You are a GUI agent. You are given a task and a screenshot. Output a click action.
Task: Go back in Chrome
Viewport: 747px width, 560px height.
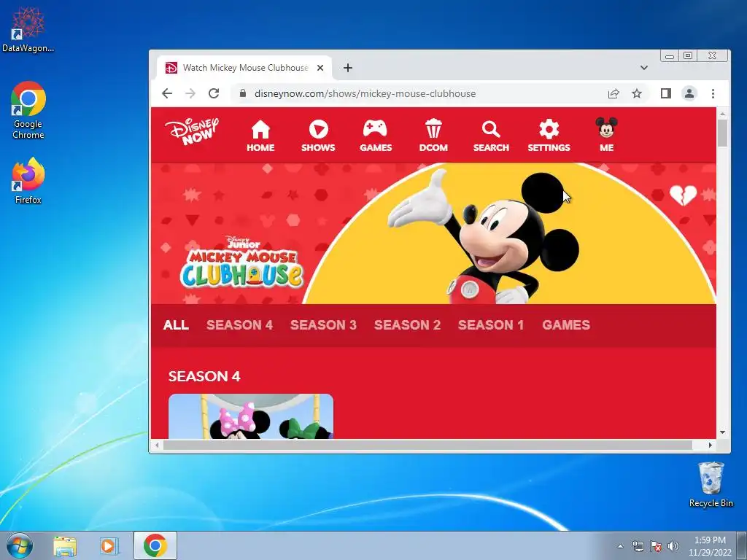(167, 93)
